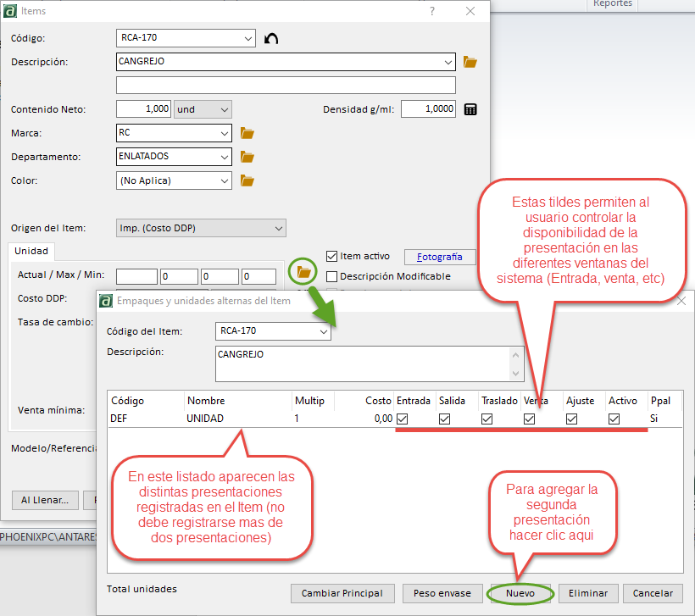The image size is (695, 616).
Task: Click the Nuevo button
Action: 520,593
